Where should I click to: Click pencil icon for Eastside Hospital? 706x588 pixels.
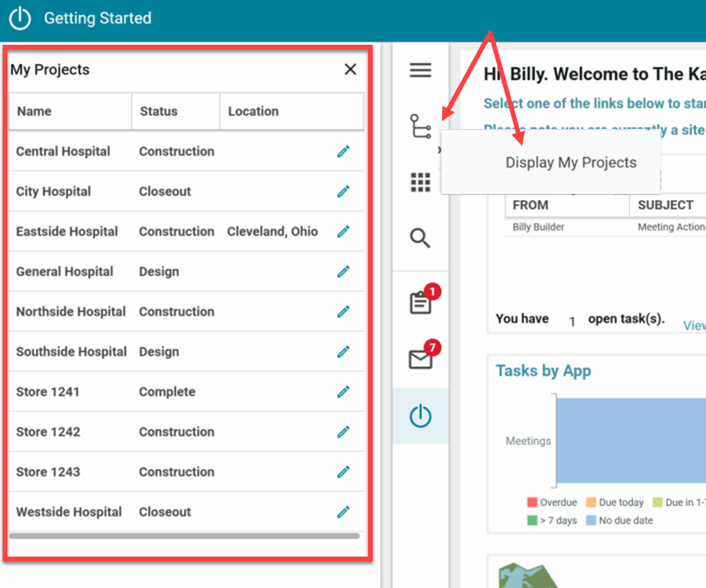343,232
